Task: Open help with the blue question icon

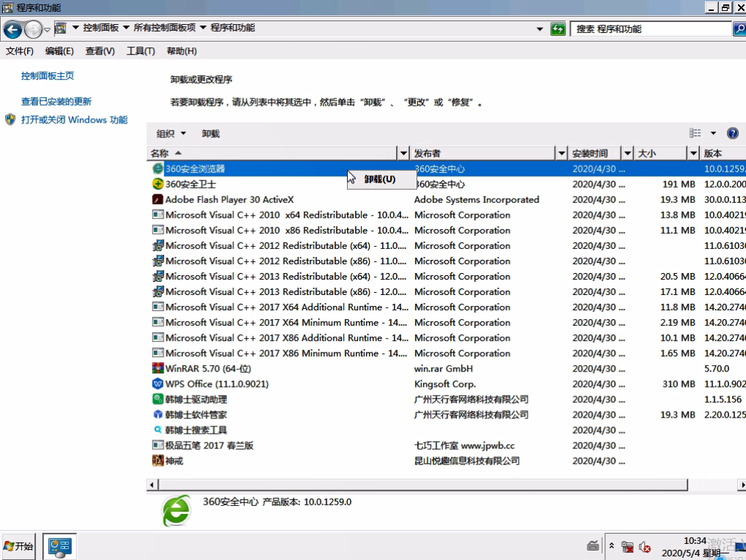Action: [x=733, y=133]
